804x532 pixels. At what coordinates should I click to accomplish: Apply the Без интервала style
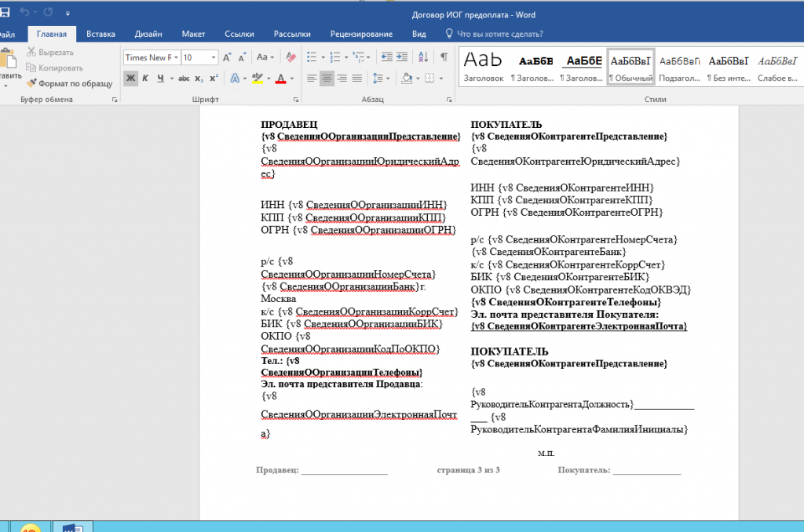tap(729, 67)
